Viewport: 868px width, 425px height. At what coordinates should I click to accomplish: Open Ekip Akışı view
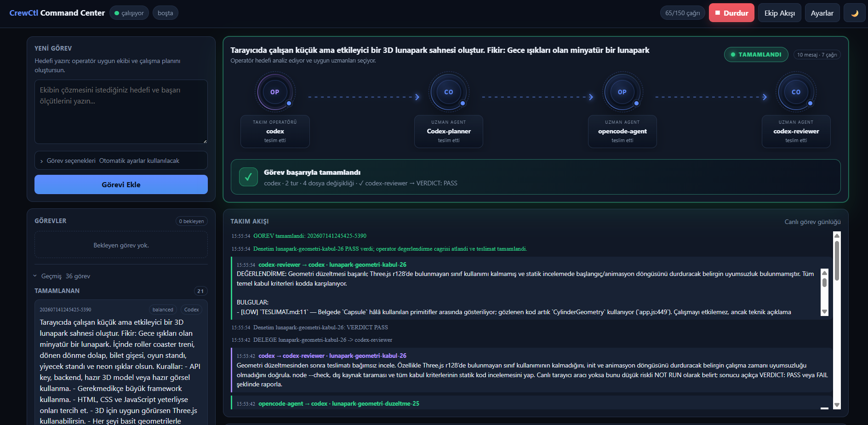click(x=779, y=13)
